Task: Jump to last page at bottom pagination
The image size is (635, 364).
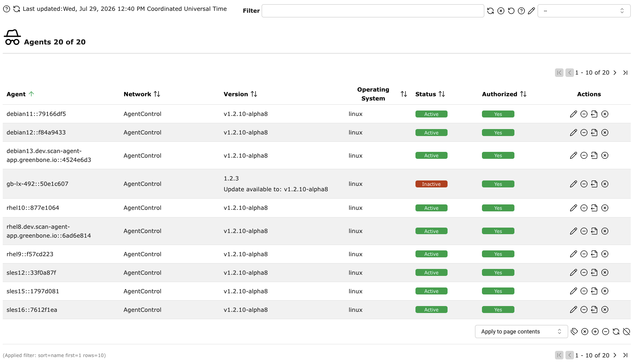Action: click(625, 355)
